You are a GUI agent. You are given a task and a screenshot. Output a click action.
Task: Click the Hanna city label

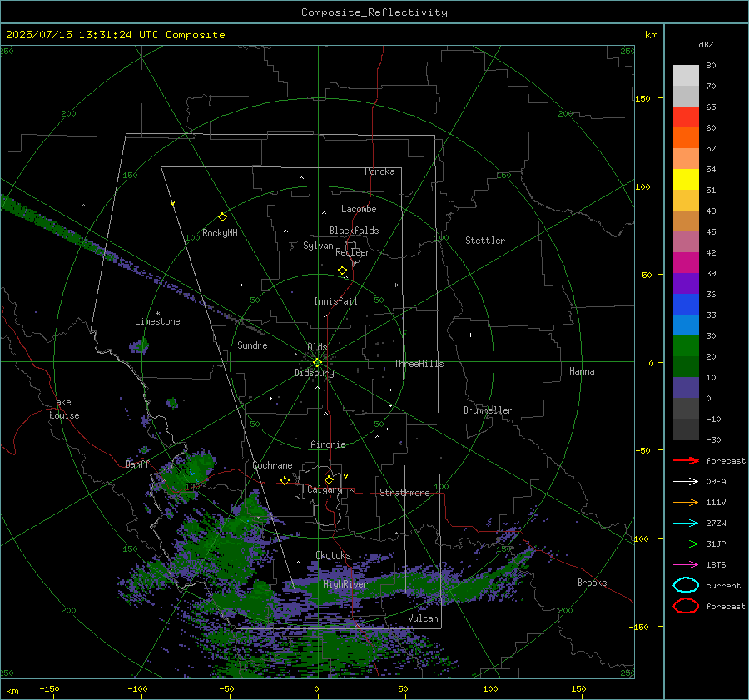[x=582, y=371]
